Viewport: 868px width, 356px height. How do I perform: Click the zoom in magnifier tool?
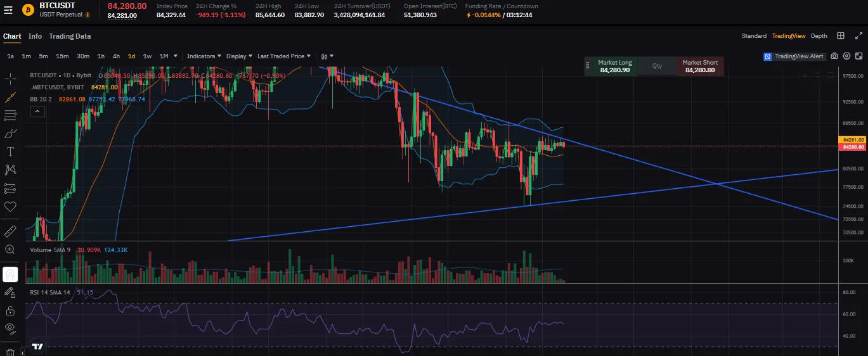(x=10, y=250)
